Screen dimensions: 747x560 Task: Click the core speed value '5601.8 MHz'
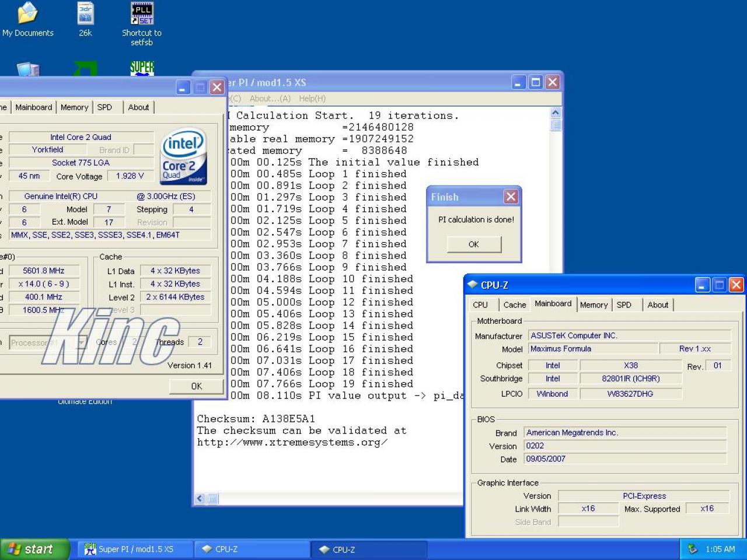(44, 271)
